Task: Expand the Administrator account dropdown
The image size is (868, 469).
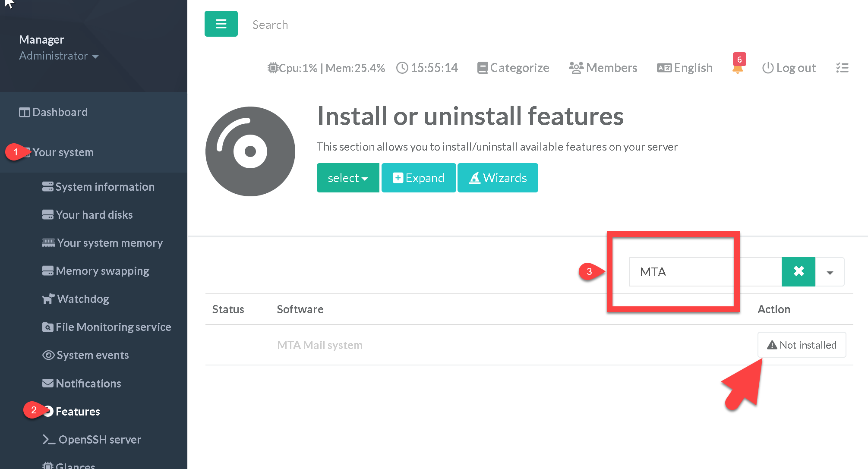Action: [x=59, y=56]
